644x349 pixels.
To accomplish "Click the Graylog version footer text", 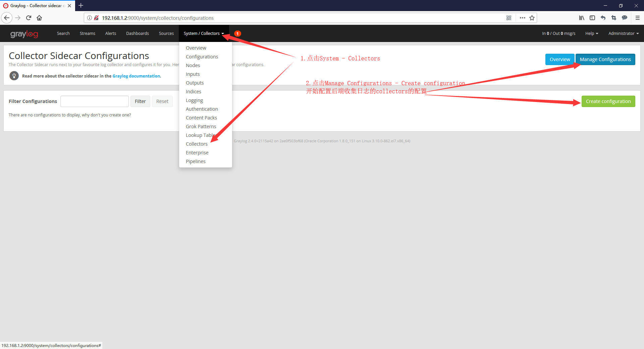I will (x=322, y=141).
